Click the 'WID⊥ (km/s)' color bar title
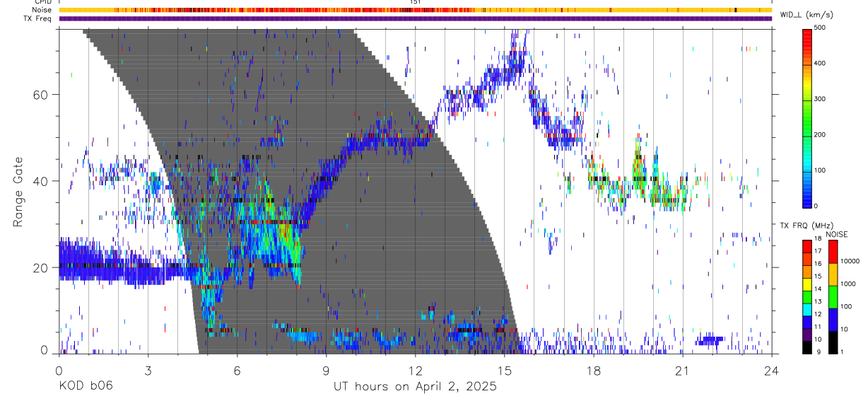Viewport: 868px width, 401px height. [807, 15]
